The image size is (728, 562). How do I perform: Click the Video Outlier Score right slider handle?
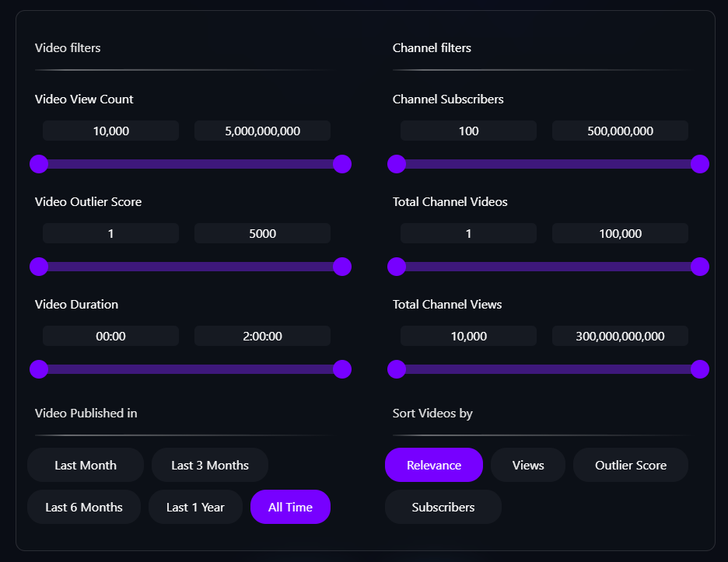342,267
